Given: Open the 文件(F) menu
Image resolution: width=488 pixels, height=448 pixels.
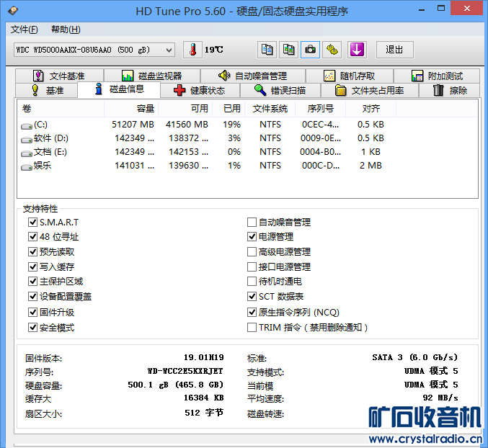Looking at the screenshot, I should 25,30.
